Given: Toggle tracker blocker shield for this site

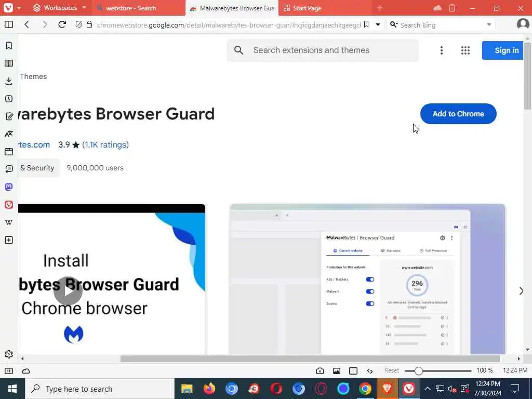Looking at the screenshot, I should click(79, 24).
